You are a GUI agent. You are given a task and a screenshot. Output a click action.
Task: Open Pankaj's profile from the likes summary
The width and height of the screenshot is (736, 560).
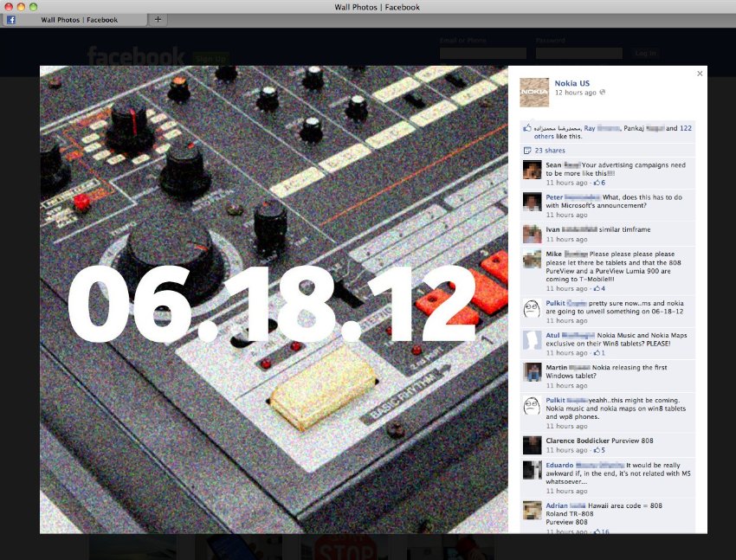(643, 128)
